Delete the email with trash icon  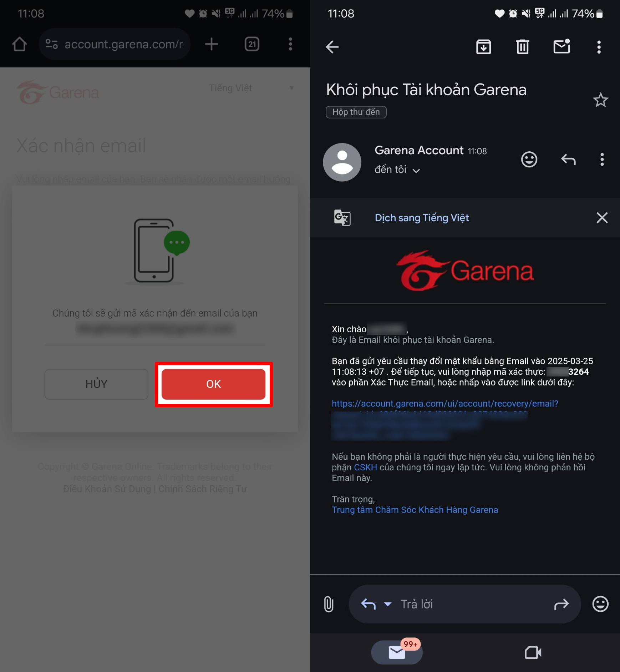(522, 47)
